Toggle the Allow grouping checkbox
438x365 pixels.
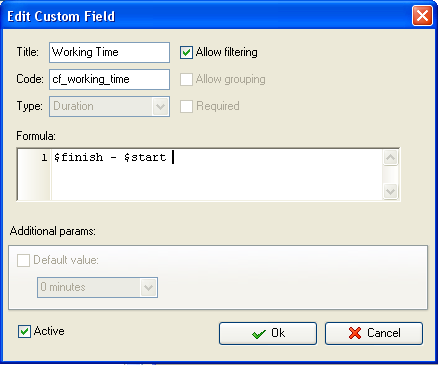point(186,79)
